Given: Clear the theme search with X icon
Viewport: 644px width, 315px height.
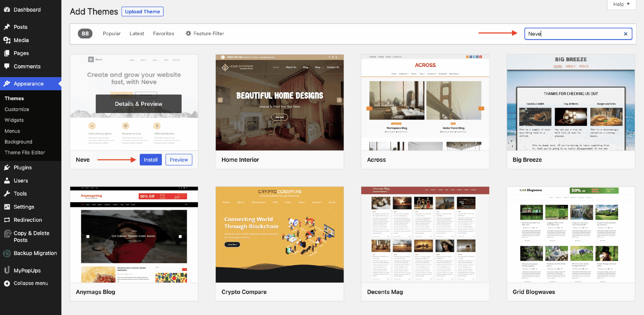Looking at the screenshot, I should [626, 34].
